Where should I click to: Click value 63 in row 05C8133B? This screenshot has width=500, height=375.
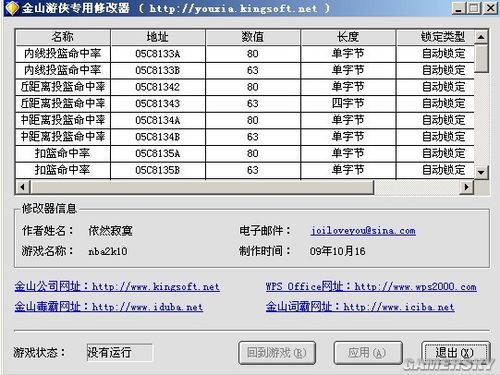pyautogui.click(x=253, y=70)
